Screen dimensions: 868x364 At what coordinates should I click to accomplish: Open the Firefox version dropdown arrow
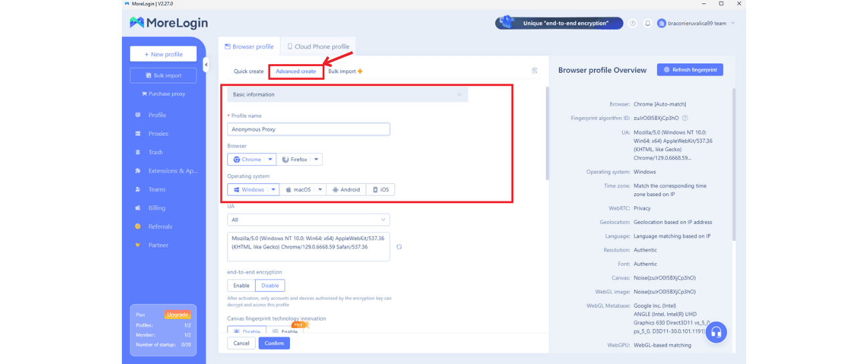click(x=317, y=160)
